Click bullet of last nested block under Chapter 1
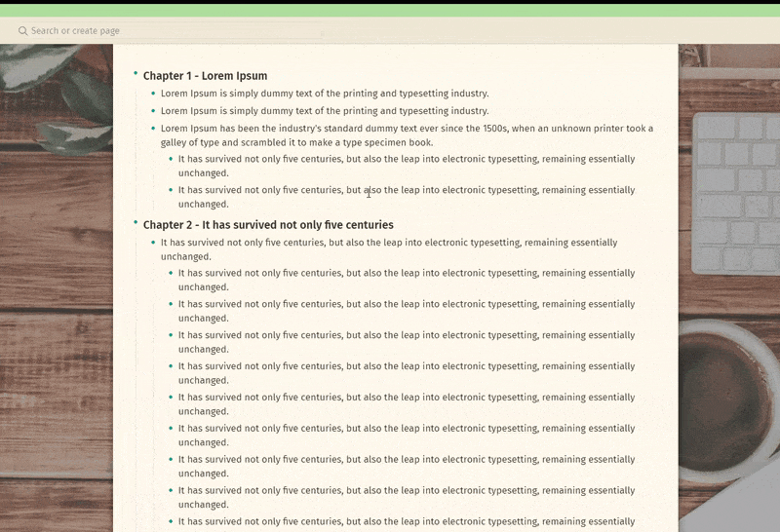 point(172,190)
